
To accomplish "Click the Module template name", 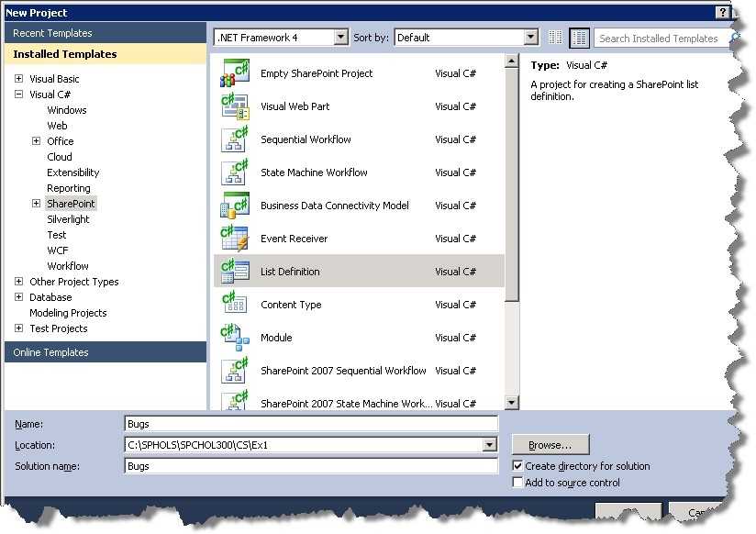I will coord(276,338).
